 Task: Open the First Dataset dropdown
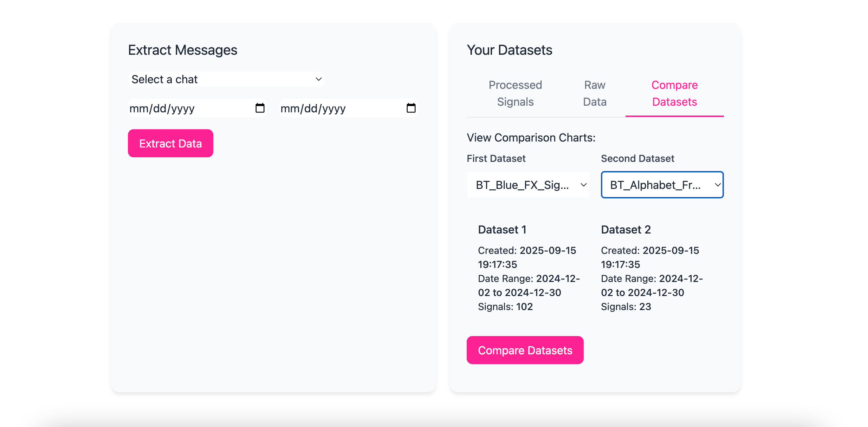(528, 185)
